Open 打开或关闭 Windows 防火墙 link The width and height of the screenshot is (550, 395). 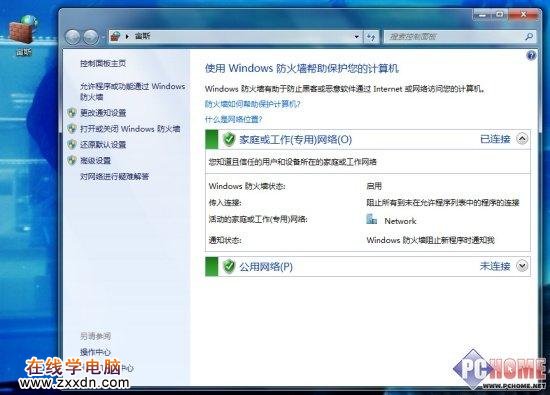130,129
